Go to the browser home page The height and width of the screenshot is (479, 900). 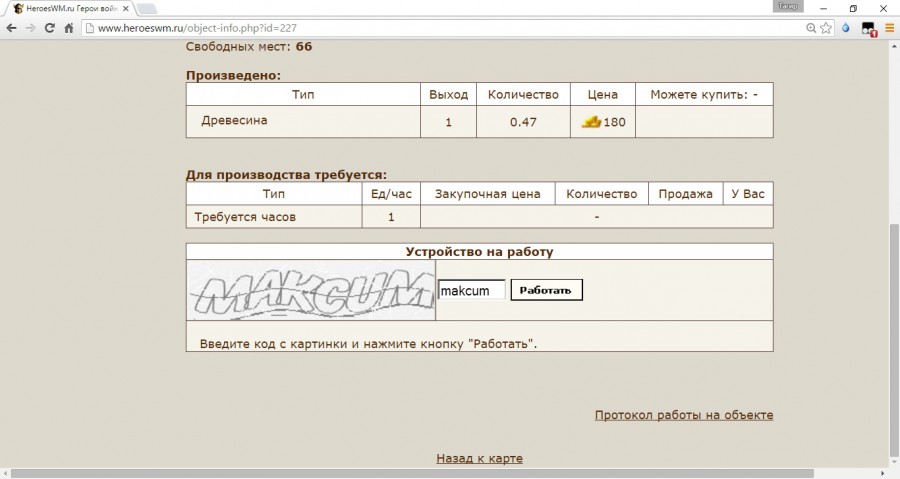(69, 28)
